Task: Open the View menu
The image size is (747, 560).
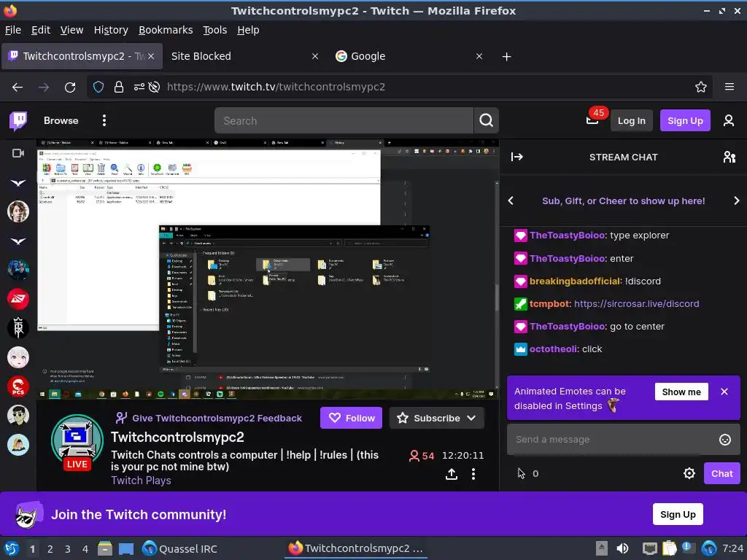Action: point(71,30)
